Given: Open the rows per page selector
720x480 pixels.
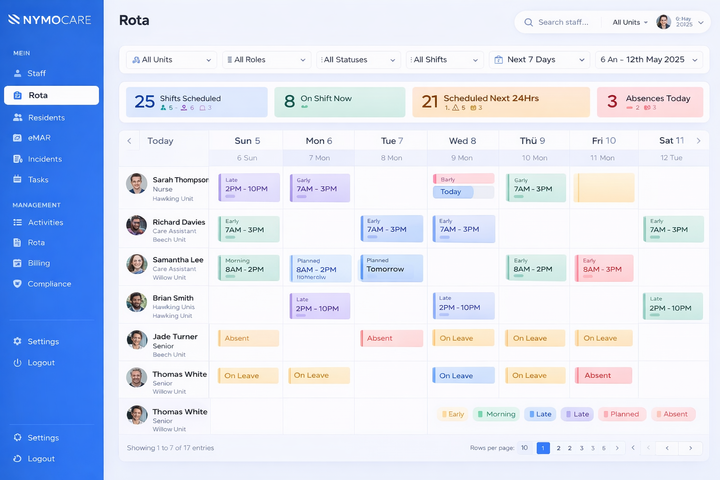Looking at the screenshot, I should pos(524,448).
